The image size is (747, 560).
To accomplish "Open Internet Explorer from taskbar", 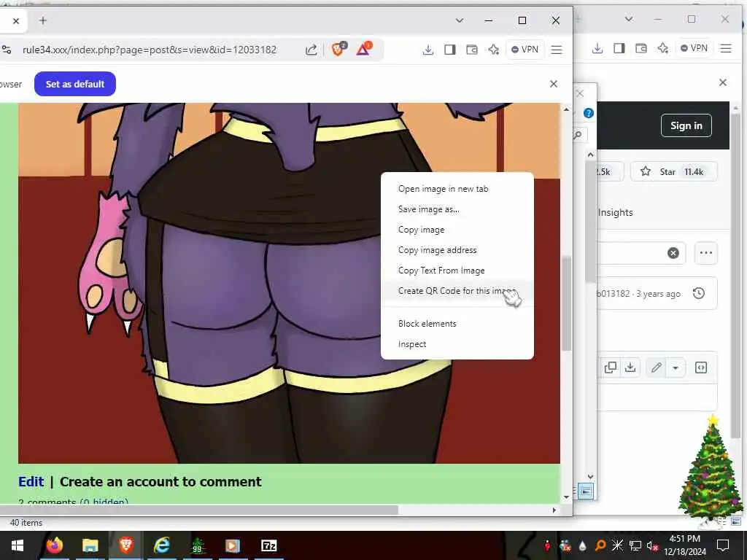I will (x=161, y=545).
